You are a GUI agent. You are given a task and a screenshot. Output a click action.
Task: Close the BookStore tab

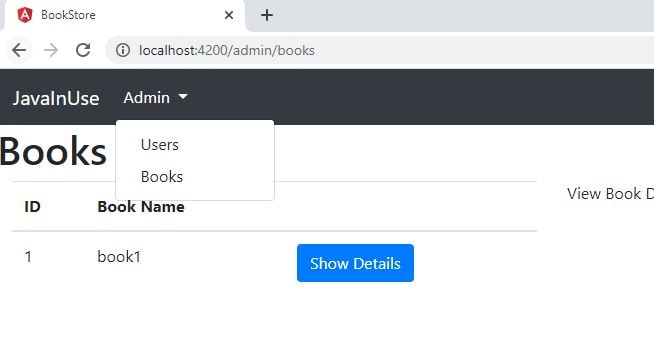click(229, 15)
